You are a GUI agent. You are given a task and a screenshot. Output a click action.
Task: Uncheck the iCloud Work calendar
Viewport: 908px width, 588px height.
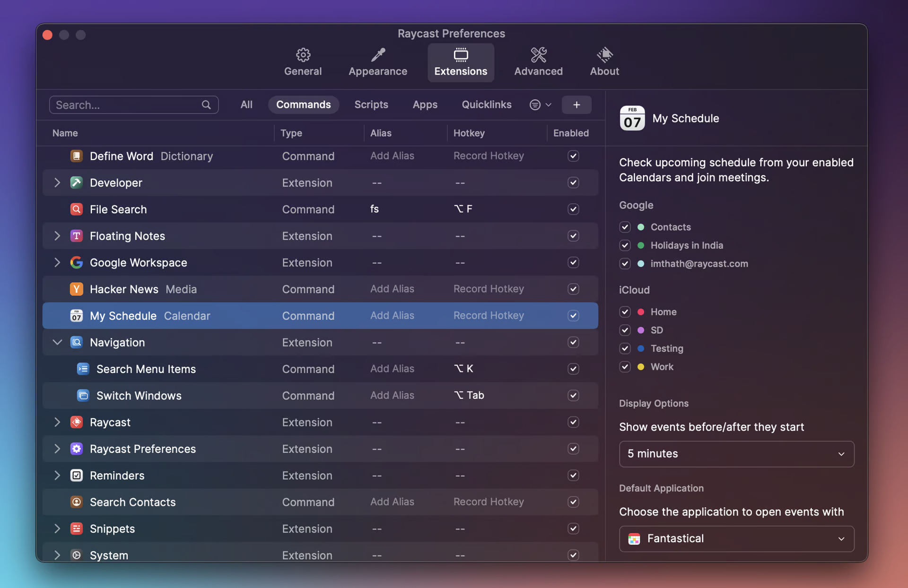pos(625,367)
